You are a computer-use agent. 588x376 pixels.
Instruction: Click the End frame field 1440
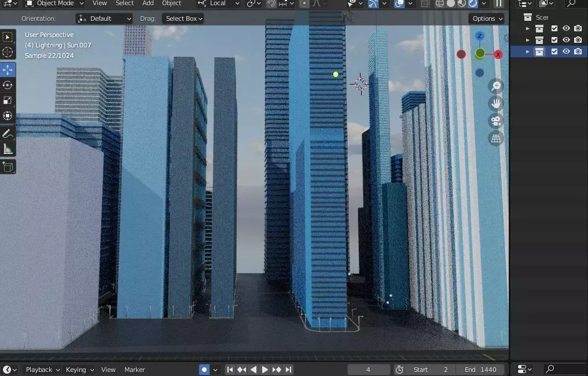480,370
